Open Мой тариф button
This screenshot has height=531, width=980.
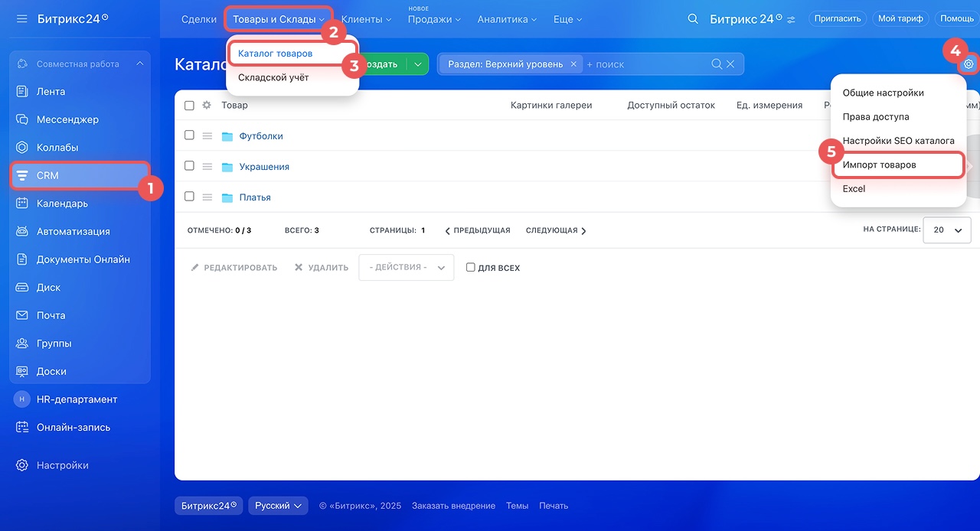pyautogui.click(x=900, y=18)
